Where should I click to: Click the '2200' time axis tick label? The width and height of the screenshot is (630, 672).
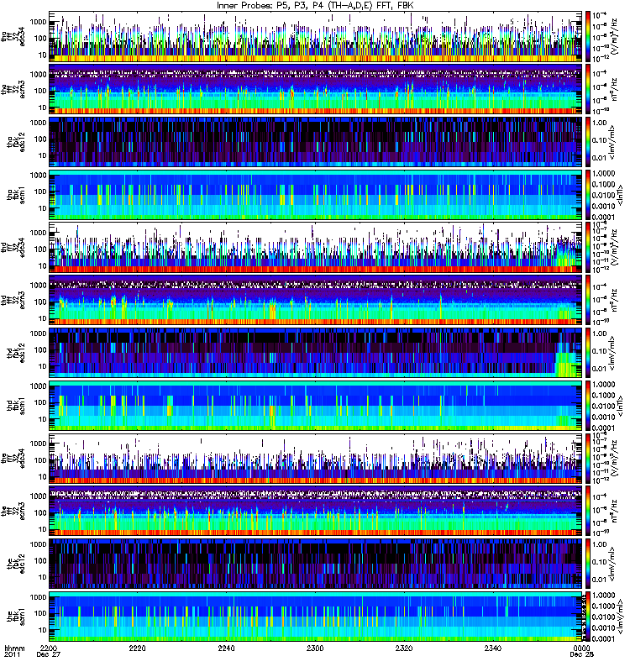49,648
